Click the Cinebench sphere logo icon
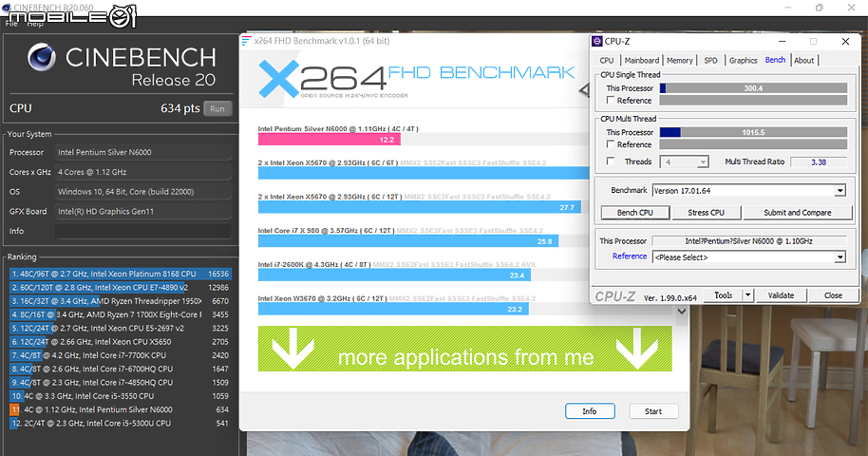This screenshot has height=456, width=868. point(42,57)
